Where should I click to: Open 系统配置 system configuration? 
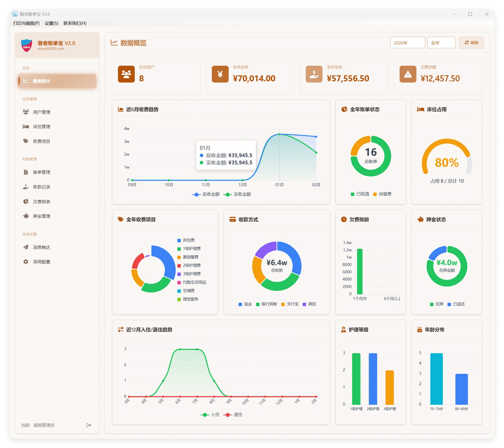(x=41, y=262)
